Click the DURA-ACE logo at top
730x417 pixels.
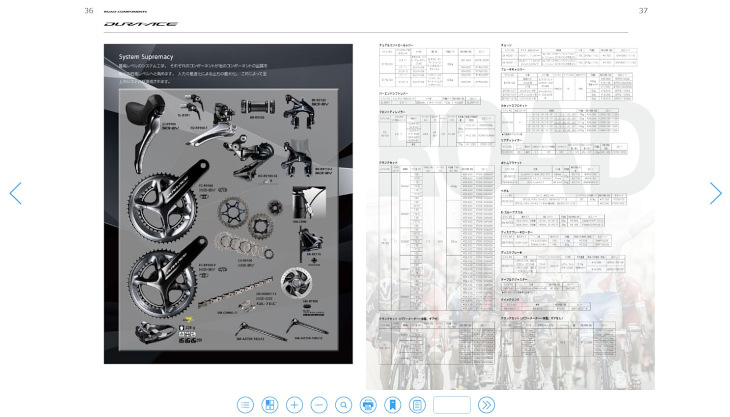(x=141, y=24)
